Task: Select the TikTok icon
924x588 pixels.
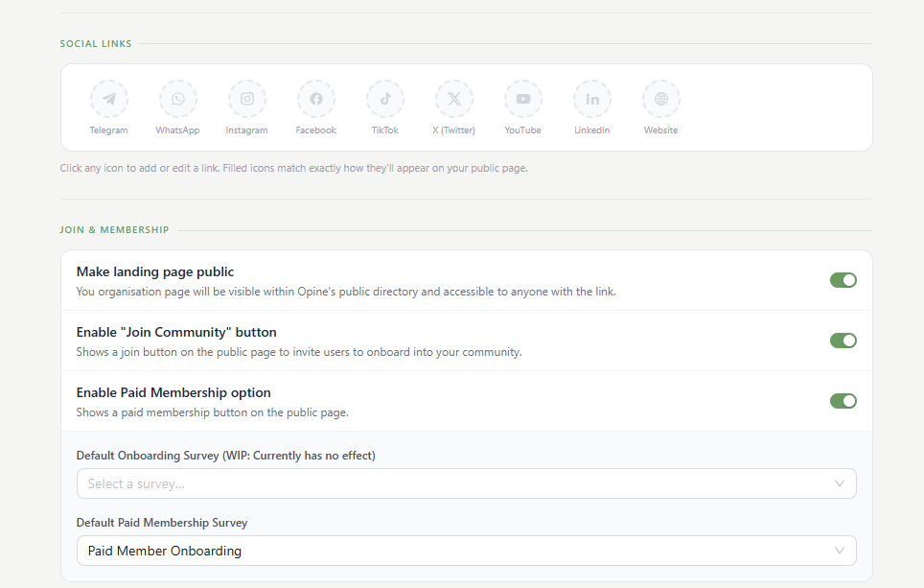Action: point(385,99)
